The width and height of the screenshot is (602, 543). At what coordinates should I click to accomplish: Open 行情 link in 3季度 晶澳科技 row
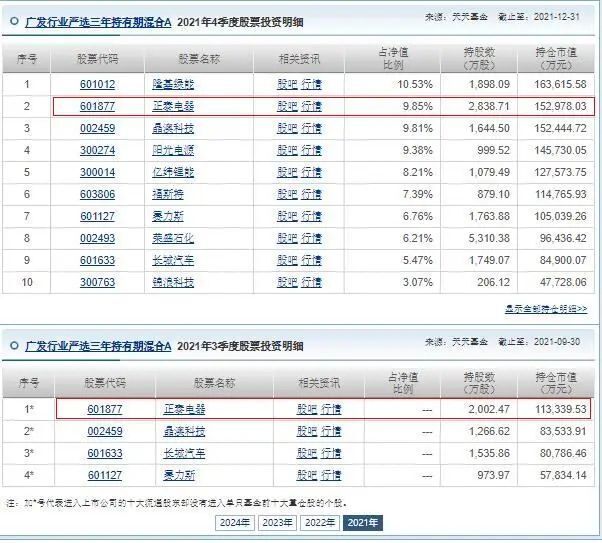coord(331,431)
